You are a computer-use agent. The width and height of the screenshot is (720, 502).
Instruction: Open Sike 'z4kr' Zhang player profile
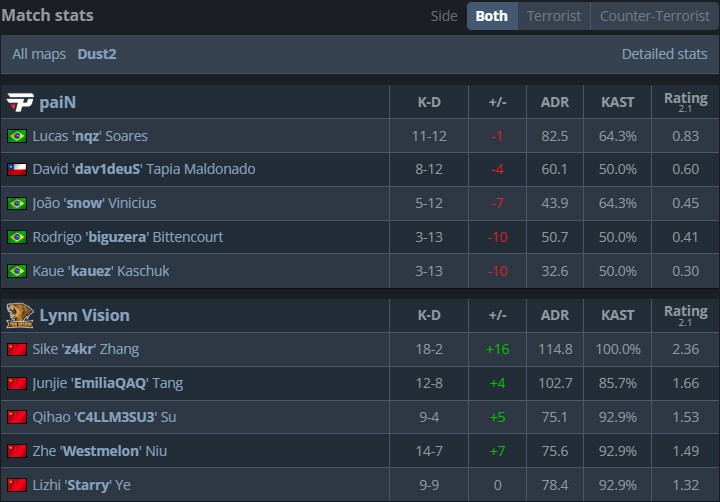click(x=86, y=349)
